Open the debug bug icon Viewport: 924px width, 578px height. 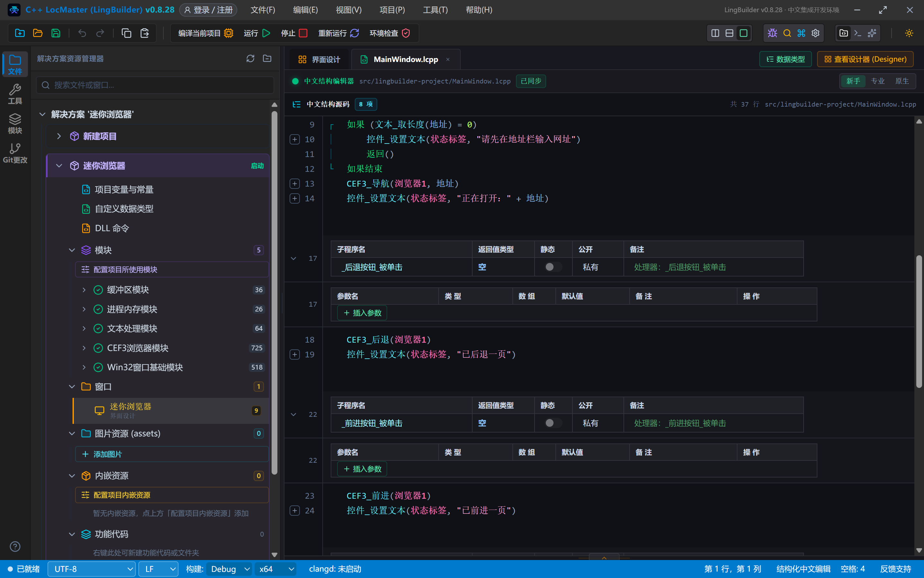coord(772,33)
